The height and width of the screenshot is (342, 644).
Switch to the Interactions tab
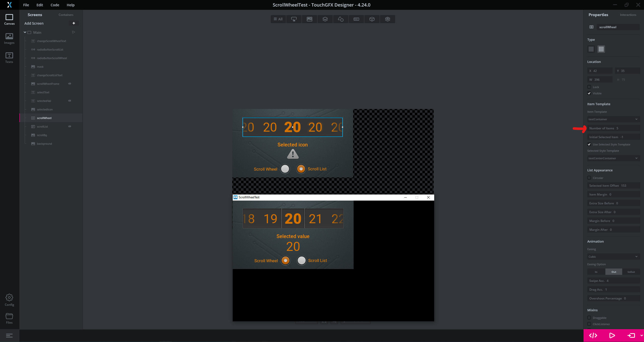[x=628, y=15]
